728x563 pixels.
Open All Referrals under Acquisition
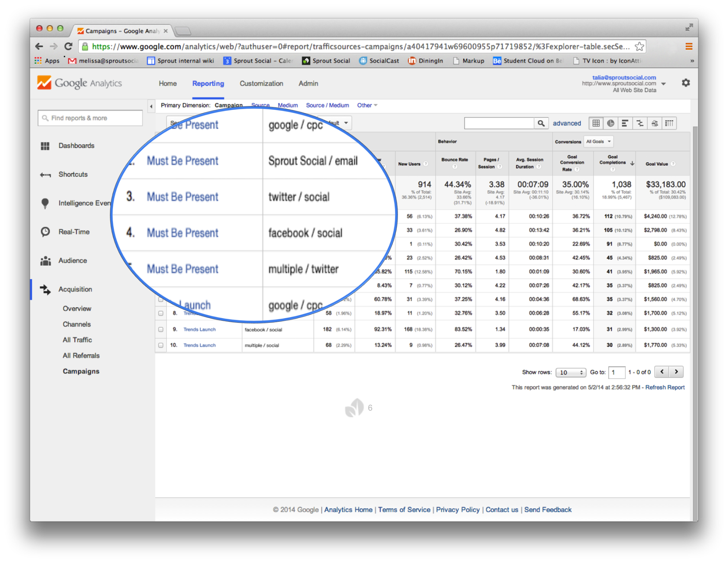click(x=81, y=355)
